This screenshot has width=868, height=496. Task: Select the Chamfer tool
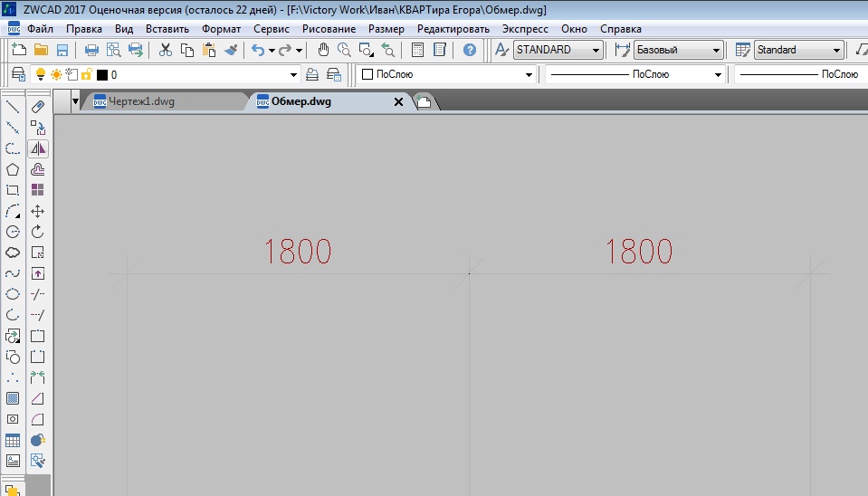click(38, 398)
